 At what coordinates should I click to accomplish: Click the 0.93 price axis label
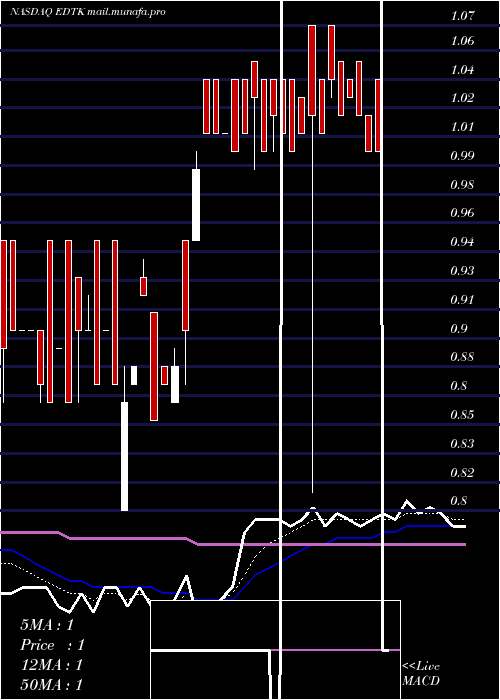[x=462, y=271]
